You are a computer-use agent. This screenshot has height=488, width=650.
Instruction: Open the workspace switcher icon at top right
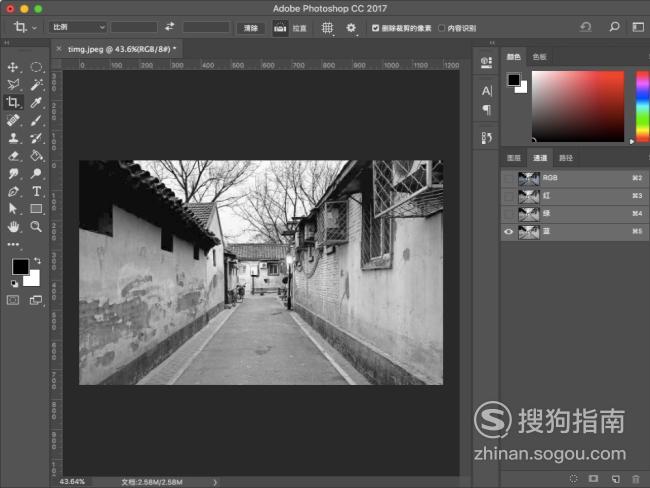pyautogui.click(x=638, y=27)
